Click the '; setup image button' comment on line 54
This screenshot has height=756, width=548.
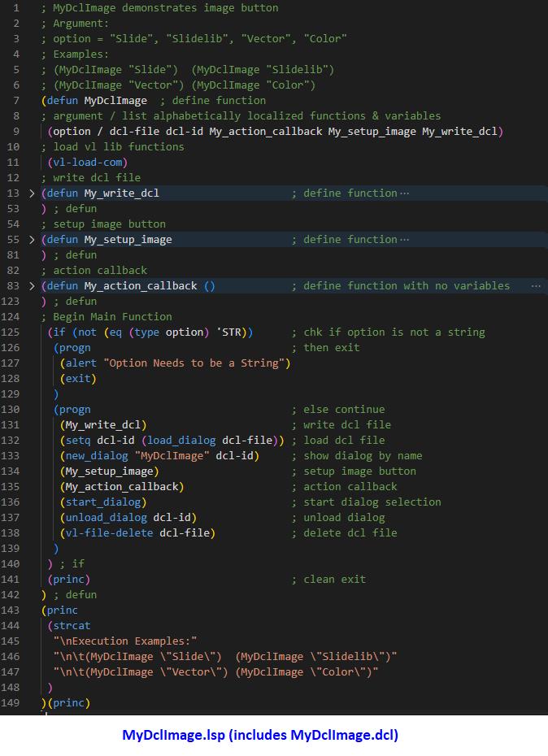[103, 224]
